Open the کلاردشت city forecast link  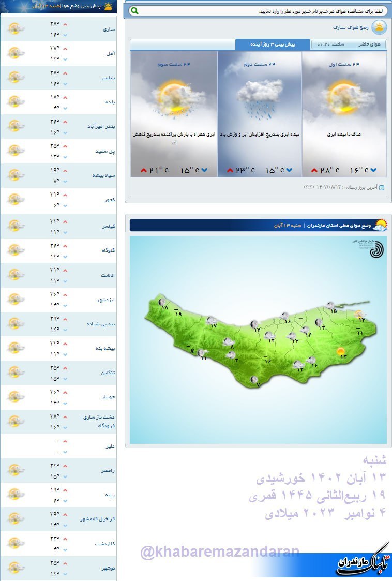pos(105,544)
